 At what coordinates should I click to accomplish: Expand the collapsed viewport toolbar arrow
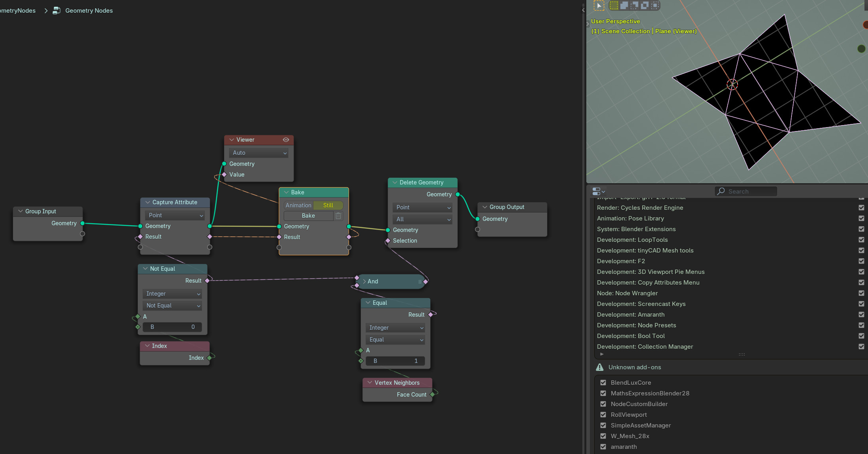pos(588,24)
